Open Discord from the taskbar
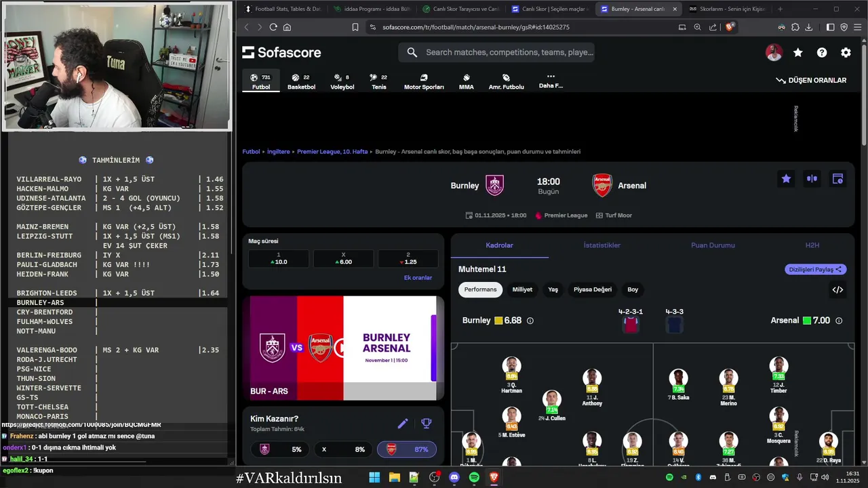Viewport: 868px width, 488px height. pos(454,477)
